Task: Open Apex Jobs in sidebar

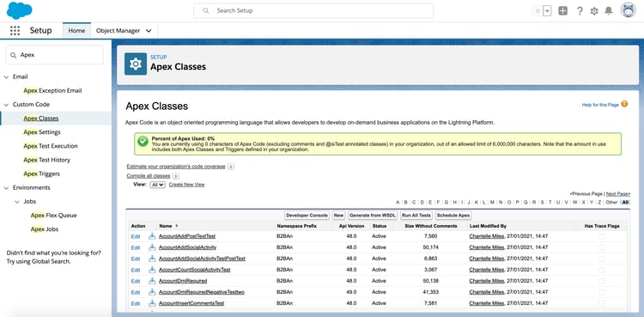Action: pyautogui.click(x=45, y=229)
